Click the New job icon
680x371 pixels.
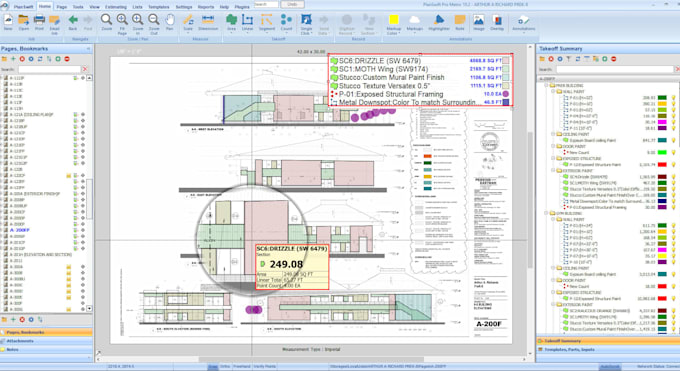(x=8, y=21)
